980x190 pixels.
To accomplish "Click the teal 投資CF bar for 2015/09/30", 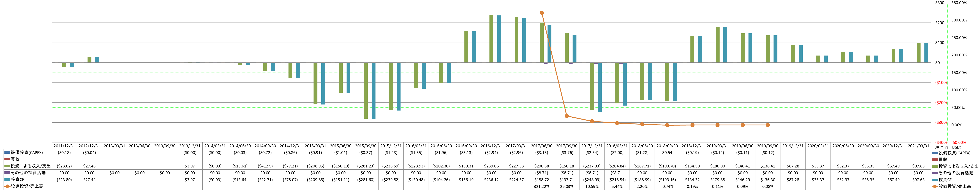I will (374, 91).
